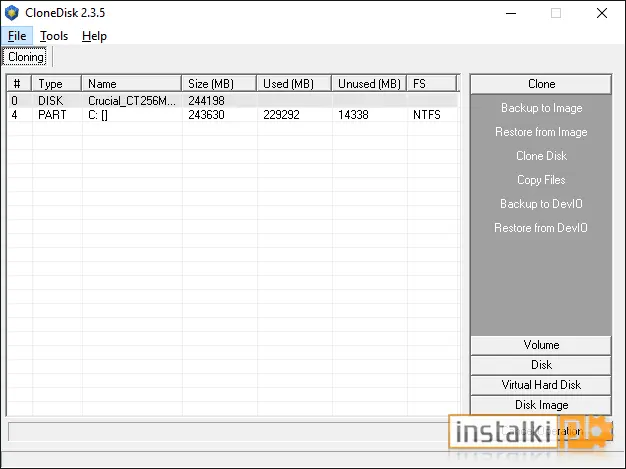
Task: Select the Clone Disk option
Action: click(x=541, y=156)
